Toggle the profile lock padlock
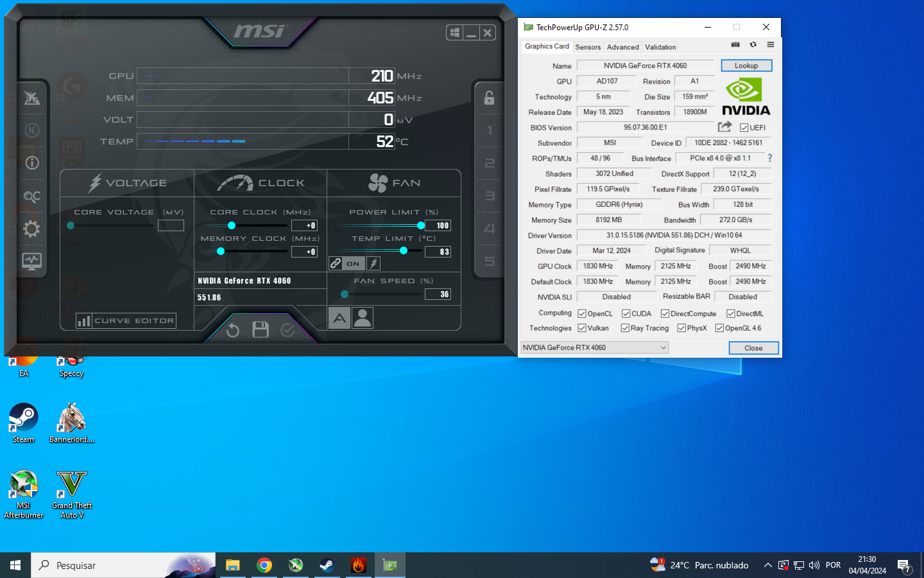Screen dimensions: 924x578 tap(489, 98)
